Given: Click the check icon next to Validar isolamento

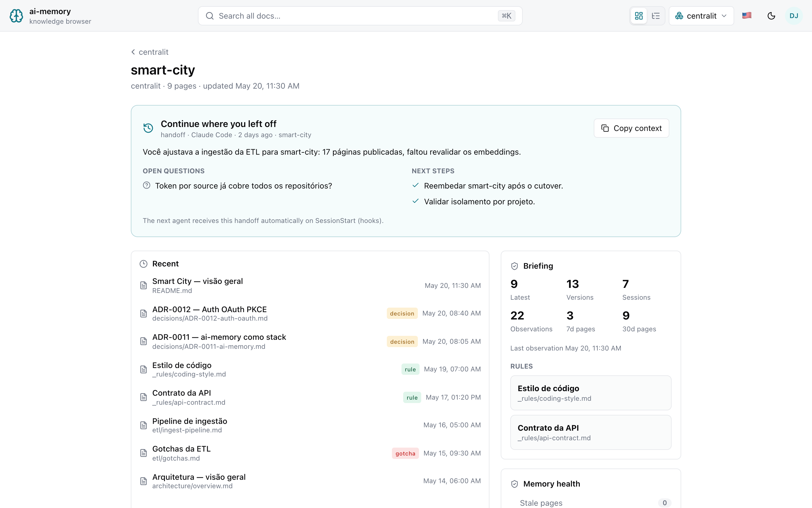Looking at the screenshot, I should click(x=415, y=201).
